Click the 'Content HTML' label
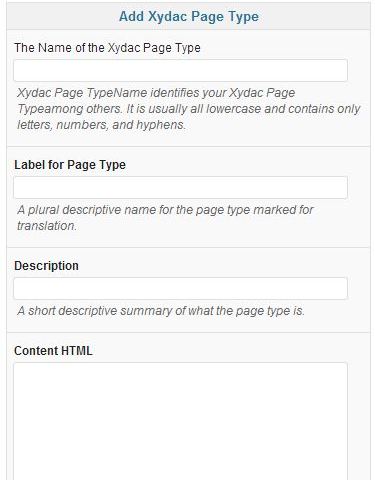 pyautogui.click(x=53, y=351)
